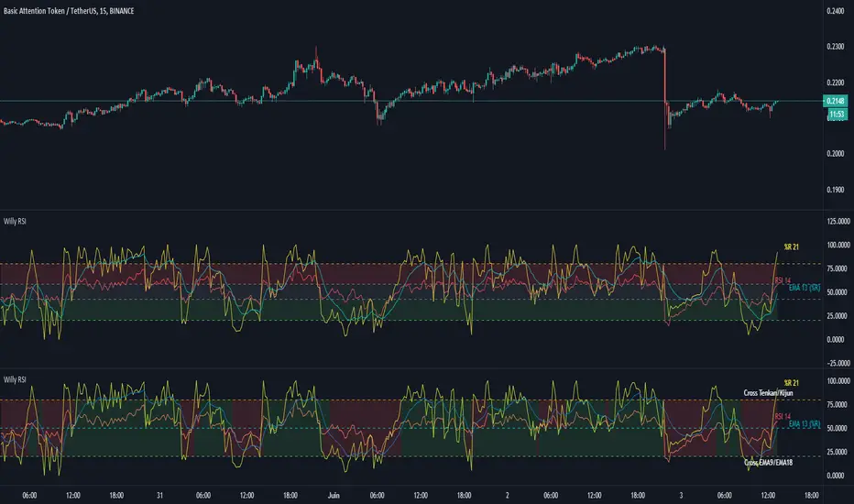Click the 0.1900 price scale value
854x504 pixels.
(x=835, y=190)
